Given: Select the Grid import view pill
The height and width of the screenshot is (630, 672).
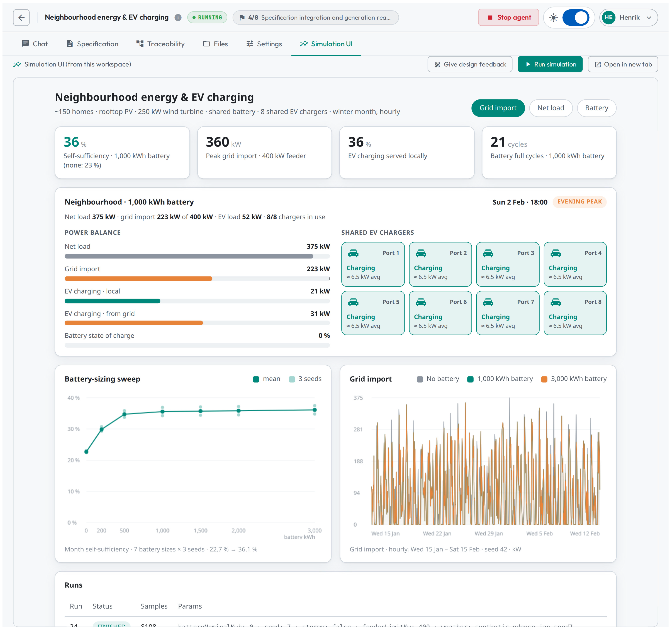Looking at the screenshot, I should click(498, 108).
